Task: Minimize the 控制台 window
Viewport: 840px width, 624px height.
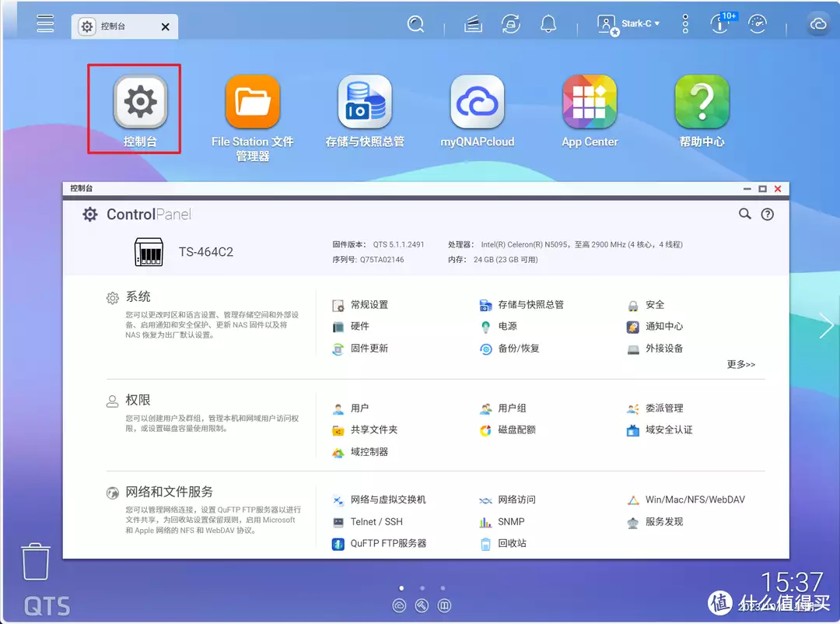Action: [x=747, y=189]
